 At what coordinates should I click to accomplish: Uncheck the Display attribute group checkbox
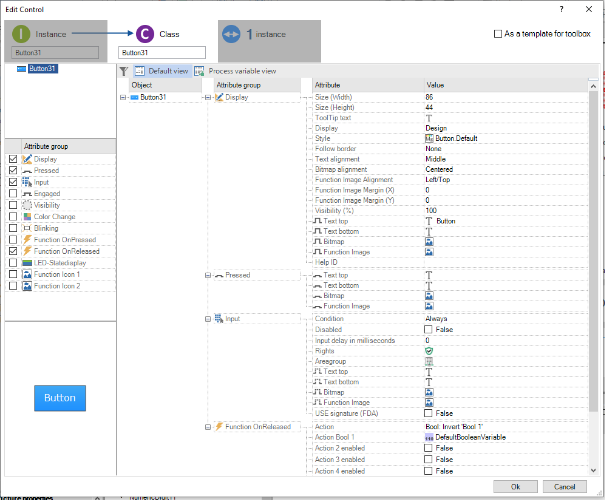(13, 159)
